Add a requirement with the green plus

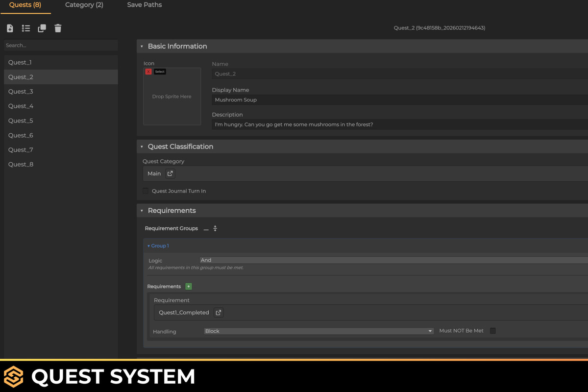click(x=189, y=286)
